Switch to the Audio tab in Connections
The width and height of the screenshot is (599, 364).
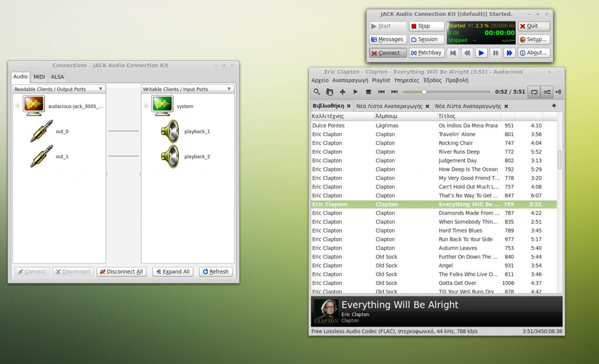pos(21,77)
